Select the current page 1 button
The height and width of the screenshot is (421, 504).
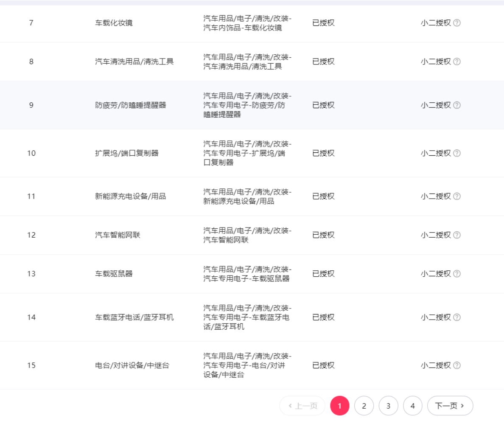tap(339, 406)
